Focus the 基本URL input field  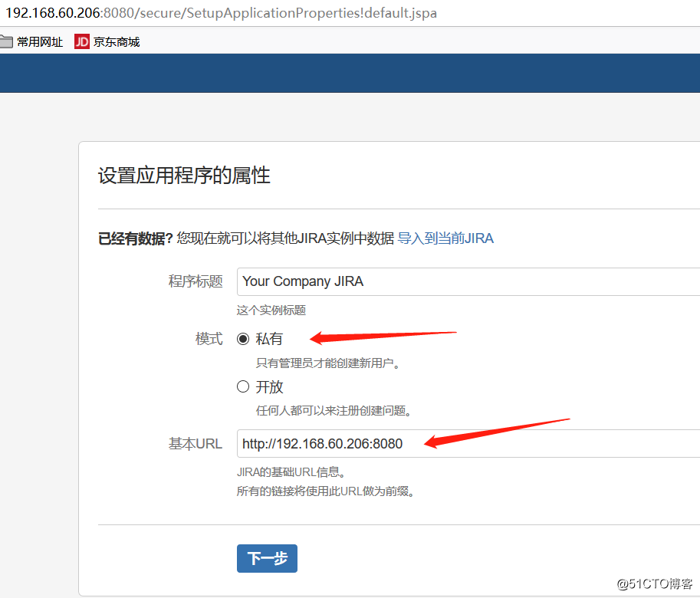pos(468,444)
